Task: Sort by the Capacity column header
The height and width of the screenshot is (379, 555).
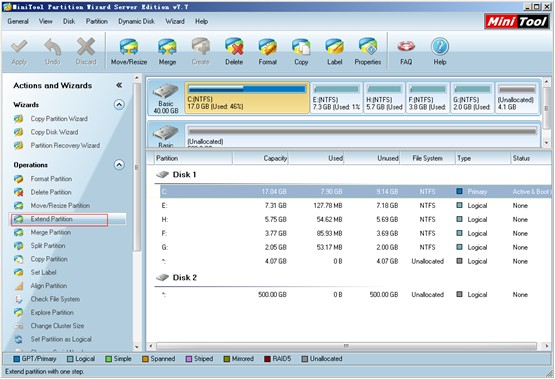Action: click(260, 159)
